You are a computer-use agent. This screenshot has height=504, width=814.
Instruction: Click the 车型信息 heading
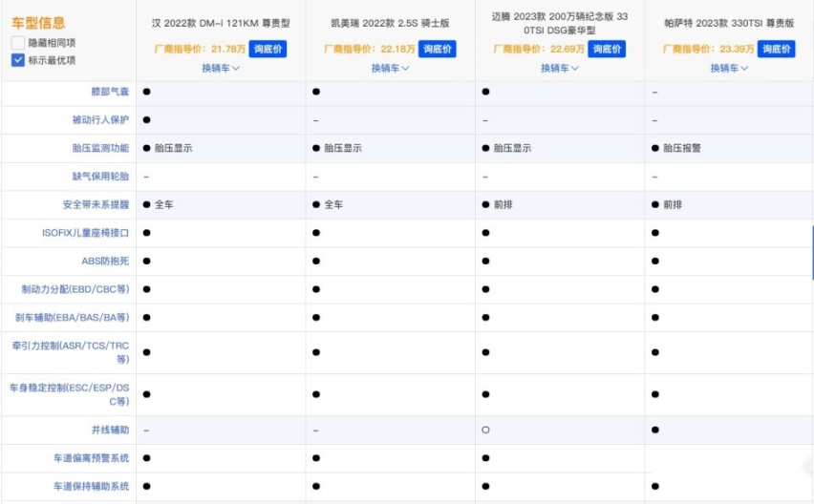coord(38,22)
